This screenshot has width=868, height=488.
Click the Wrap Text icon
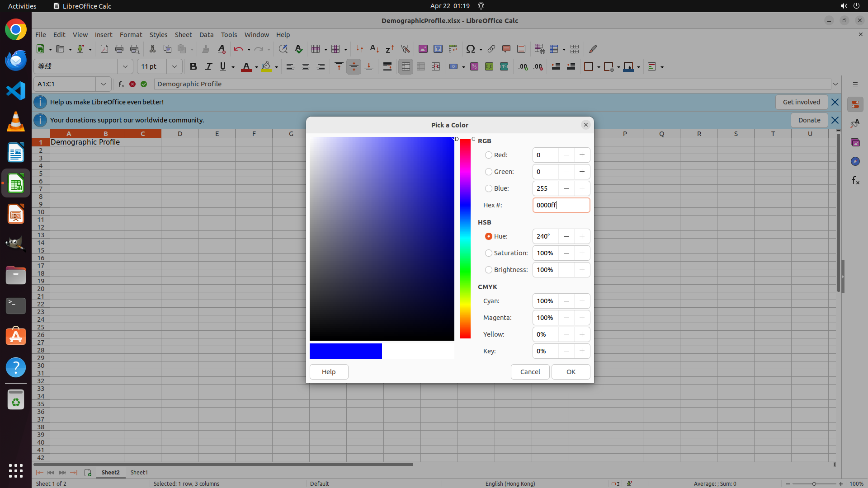(387, 66)
